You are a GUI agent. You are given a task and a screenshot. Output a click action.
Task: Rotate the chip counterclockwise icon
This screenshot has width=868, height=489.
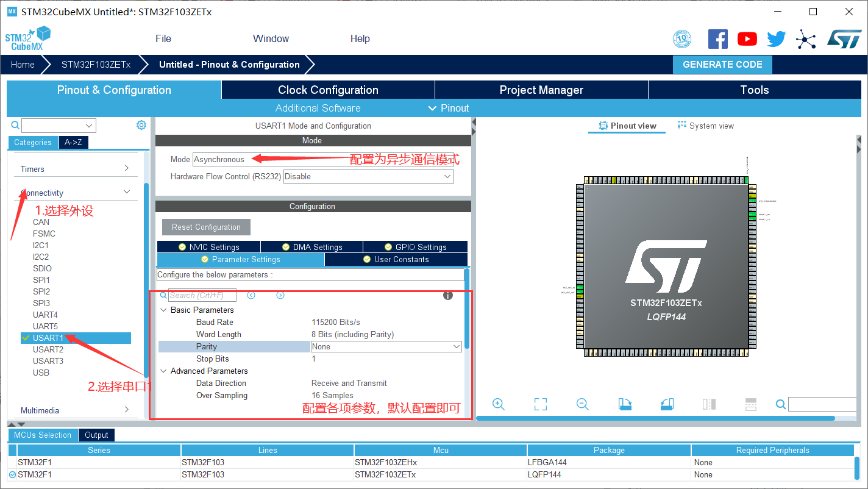[667, 404]
